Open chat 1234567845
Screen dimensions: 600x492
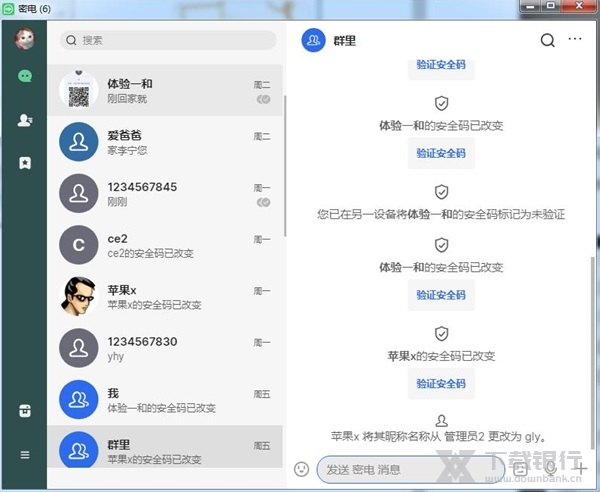[165, 194]
